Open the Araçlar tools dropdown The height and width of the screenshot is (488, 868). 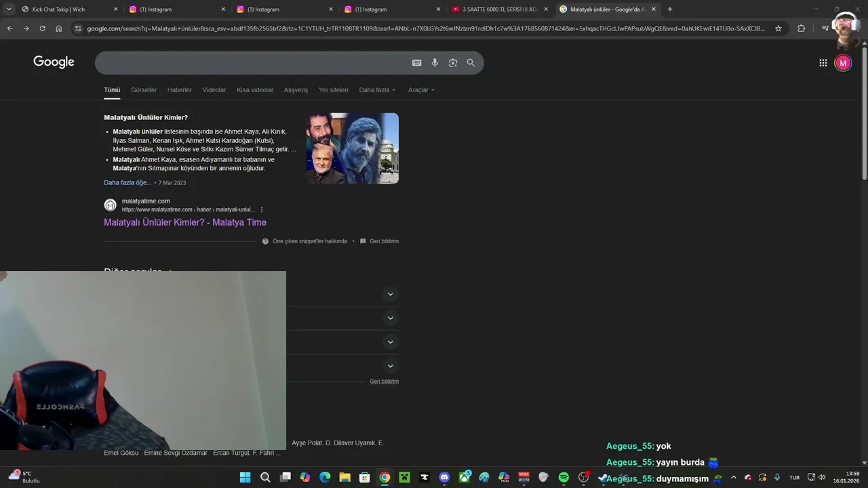pos(421,90)
